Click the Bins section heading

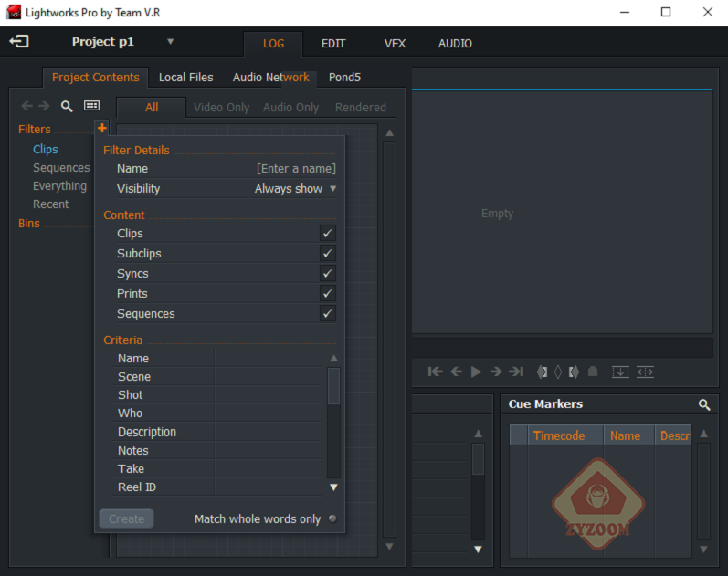pyautogui.click(x=29, y=224)
